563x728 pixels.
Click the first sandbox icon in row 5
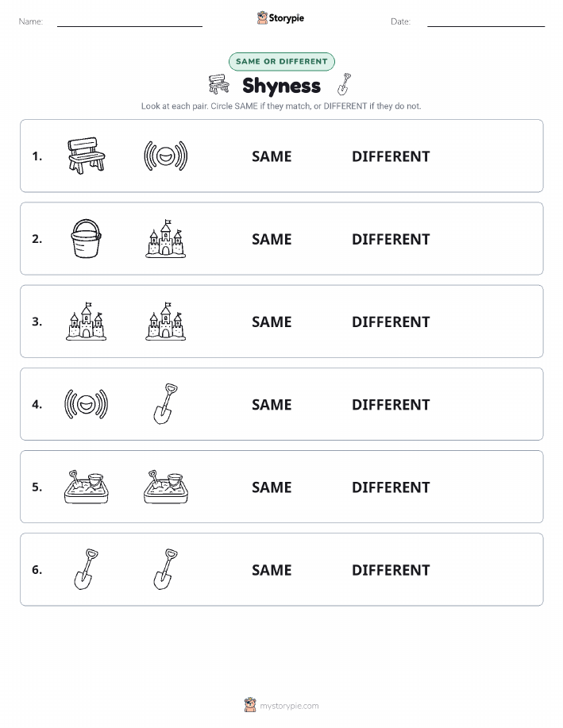point(86,487)
